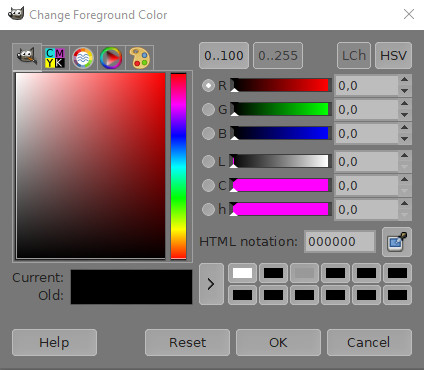The height and width of the screenshot is (370, 424).
Task: Select the GIMP color selector tab
Action: 27,57
